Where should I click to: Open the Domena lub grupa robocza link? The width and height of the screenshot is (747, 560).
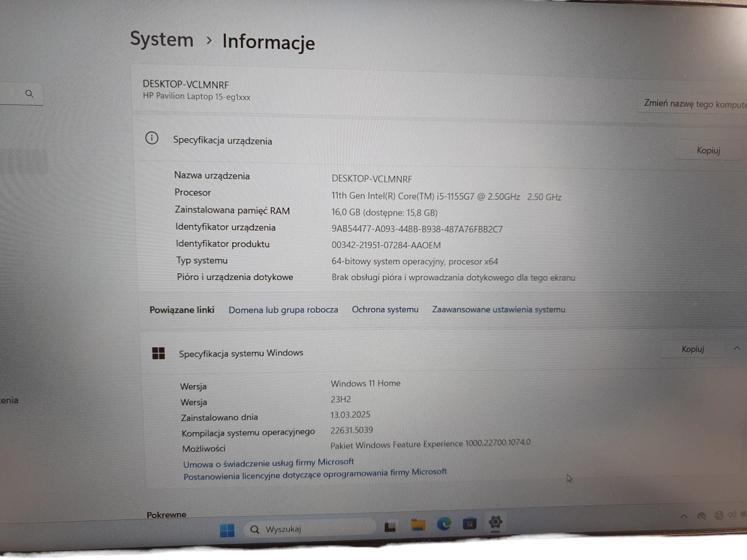click(283, 310)
